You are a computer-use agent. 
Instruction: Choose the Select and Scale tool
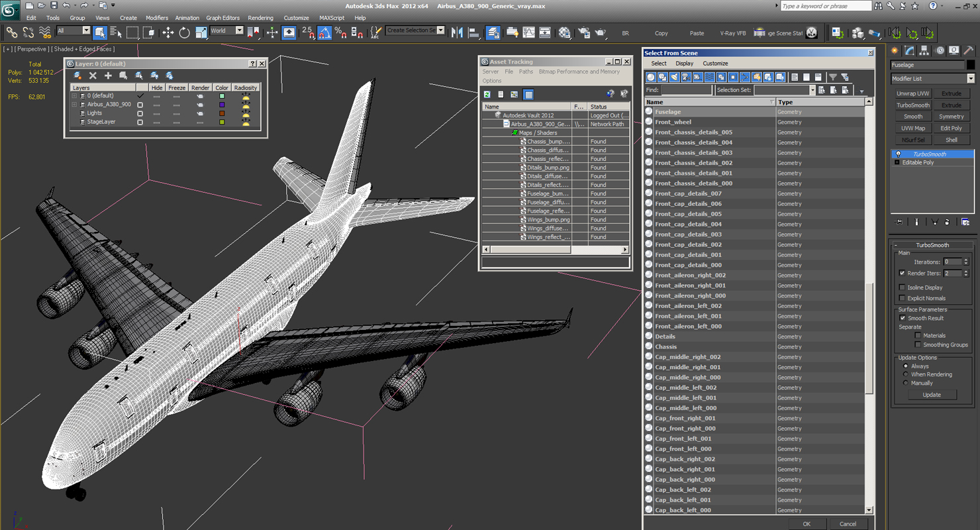point(201,32)
